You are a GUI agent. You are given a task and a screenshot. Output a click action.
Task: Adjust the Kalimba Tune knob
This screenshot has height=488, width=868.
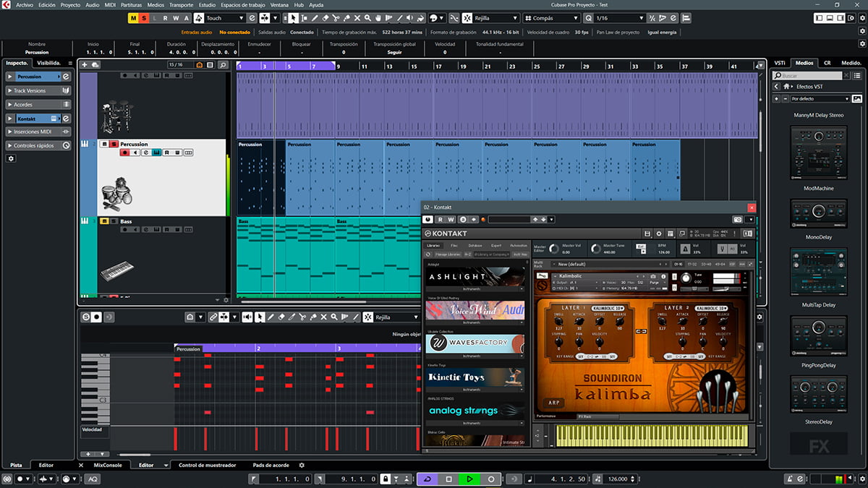tap(686, 278)
